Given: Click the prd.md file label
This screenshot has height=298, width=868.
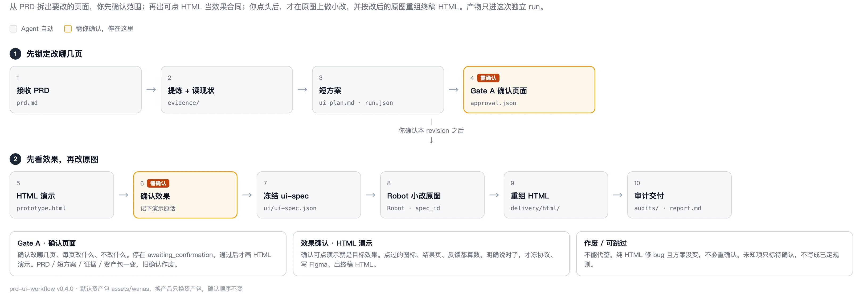Looking at the screenshot, I should [x=27, y=103].
